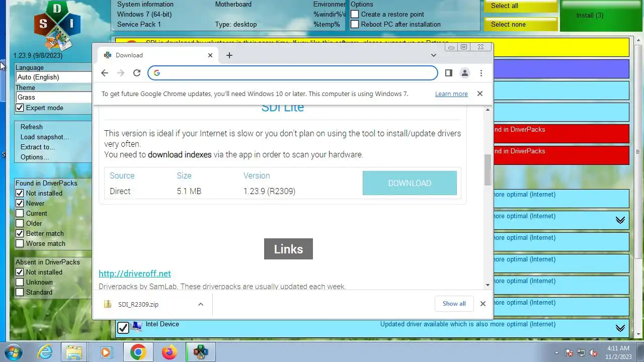Click the SDI Lite DOWNLOAD button
The height and width of the screenshot is (362, 644).
[x=410, y=183]
